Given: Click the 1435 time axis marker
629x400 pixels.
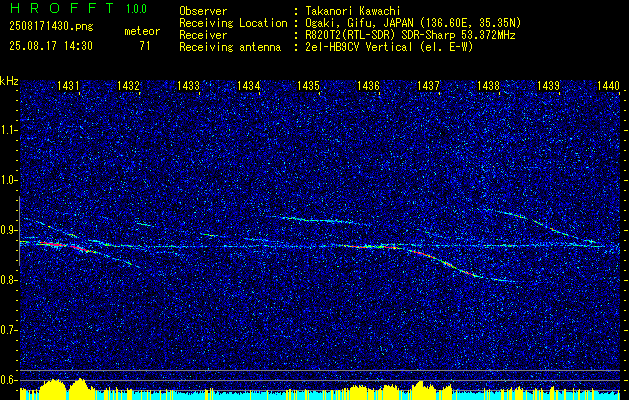Looking at the screenshot, I should [308, 85].
